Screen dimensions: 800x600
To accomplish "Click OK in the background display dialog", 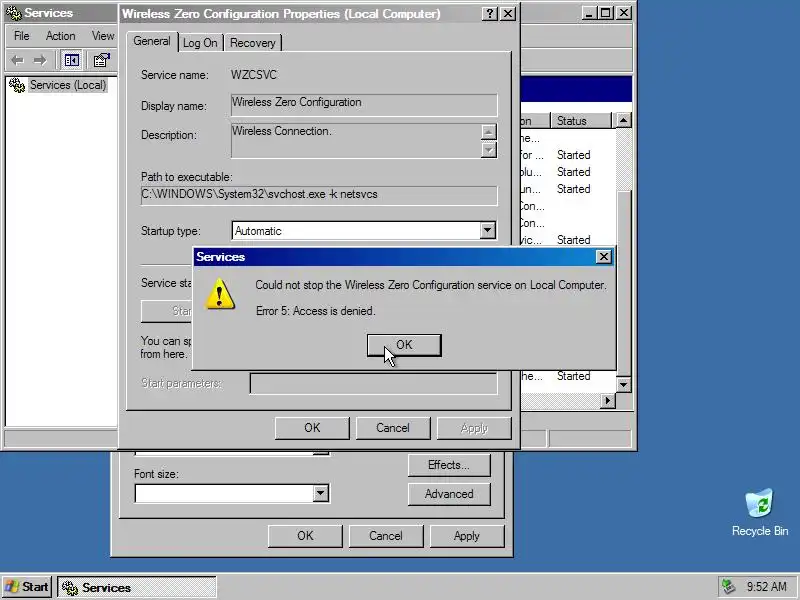I will [x=305, y=536].
